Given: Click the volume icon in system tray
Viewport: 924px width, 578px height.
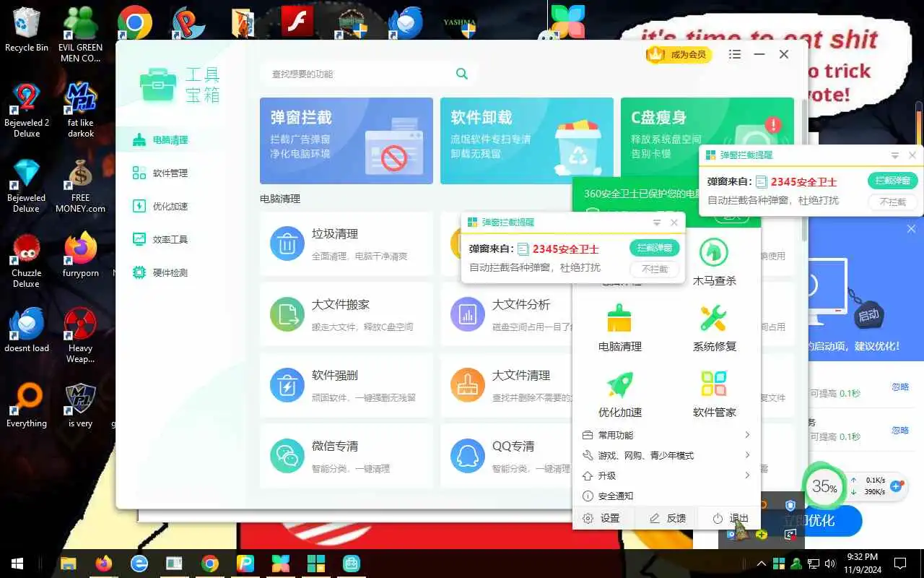Looking at the screenshot, I should tap(830, 564).
